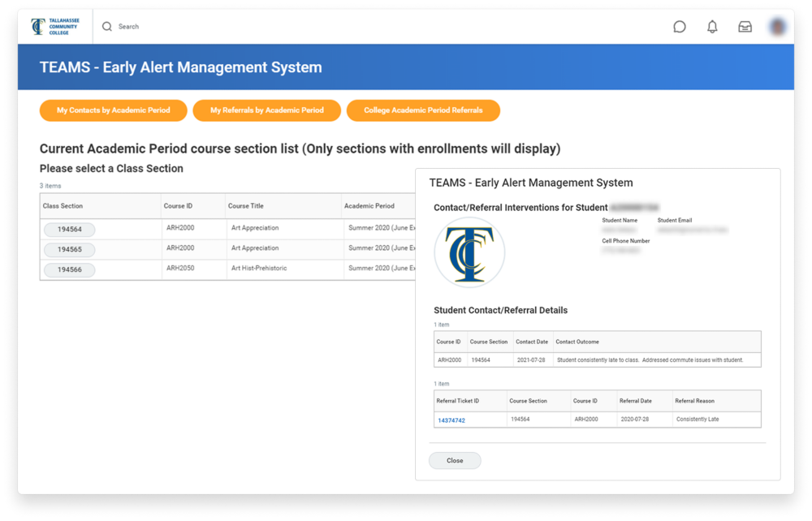Click the Tallahassee Community College logo

pyautogui.click(x=54, y=25)
